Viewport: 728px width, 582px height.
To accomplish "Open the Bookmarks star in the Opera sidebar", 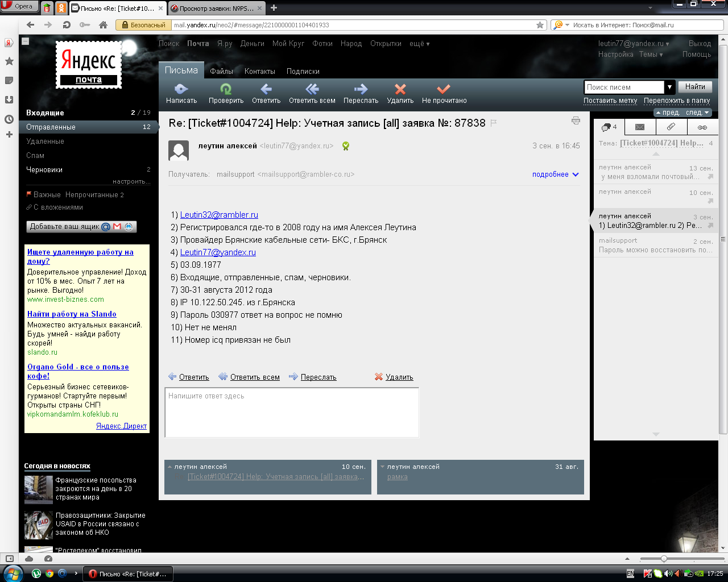I will [9, 61].
